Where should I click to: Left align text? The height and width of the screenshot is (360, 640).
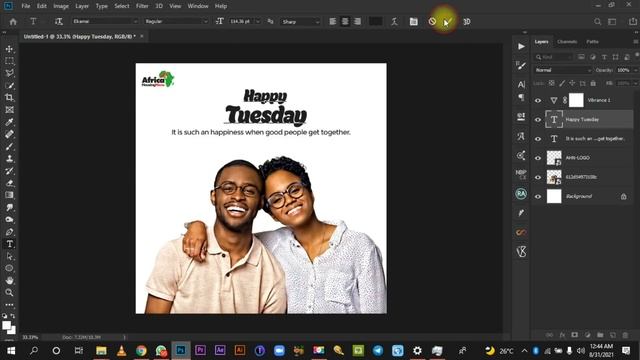point(333,22)
